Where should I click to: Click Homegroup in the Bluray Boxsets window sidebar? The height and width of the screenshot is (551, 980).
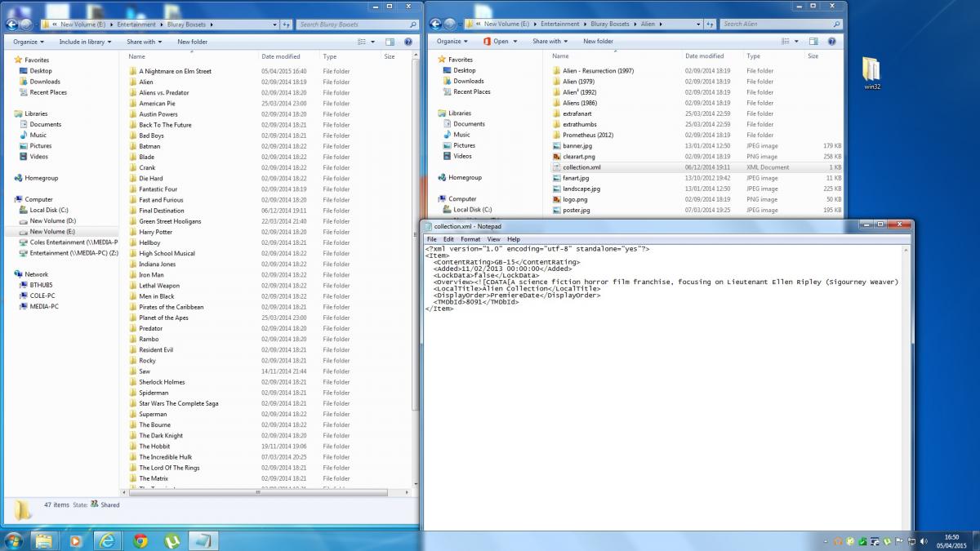tap(36, 178)
